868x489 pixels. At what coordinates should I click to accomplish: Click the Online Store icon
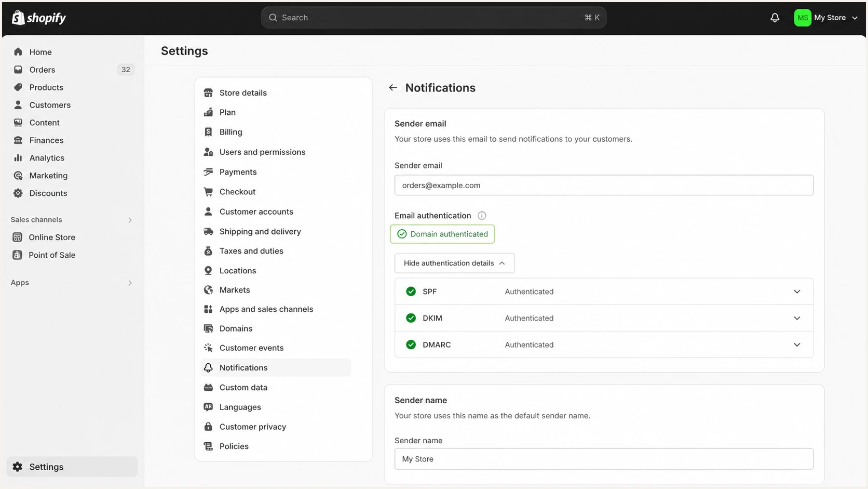pyautogui.click(x=17, y=237)
